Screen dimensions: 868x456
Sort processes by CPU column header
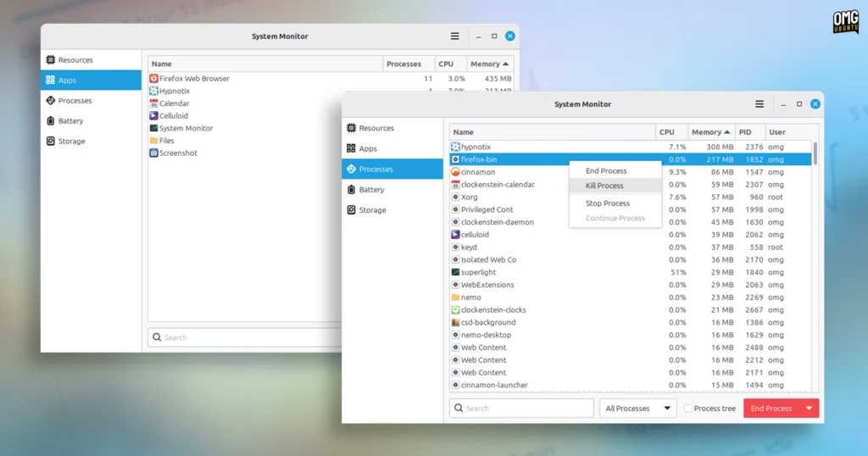point(671,132)
